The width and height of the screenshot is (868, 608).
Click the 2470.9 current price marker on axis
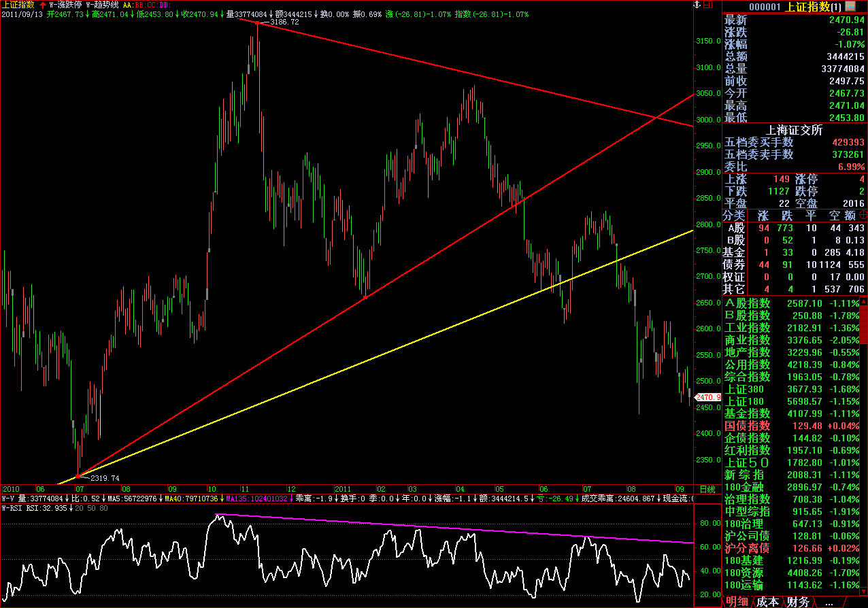pos(707,396)
